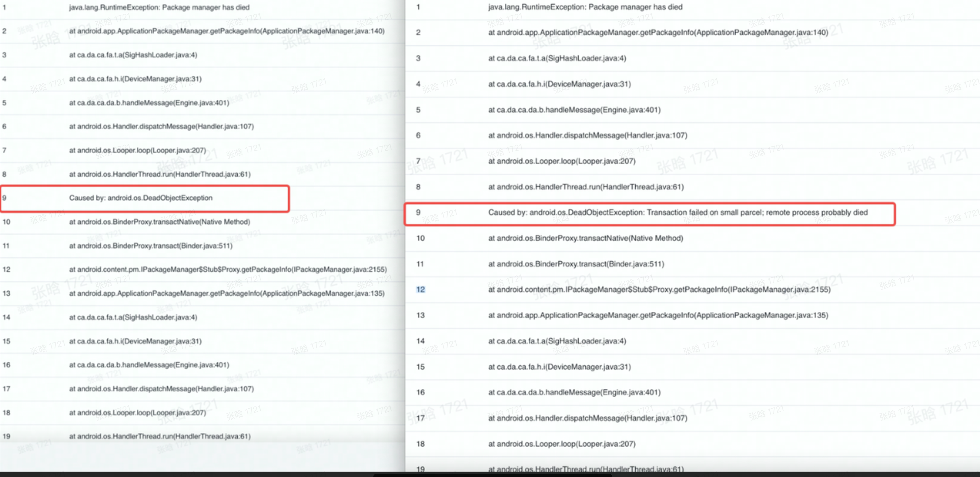Click line number 1 in left panel
The height and width of the screenshot is (477, 980).
point(4,7)
